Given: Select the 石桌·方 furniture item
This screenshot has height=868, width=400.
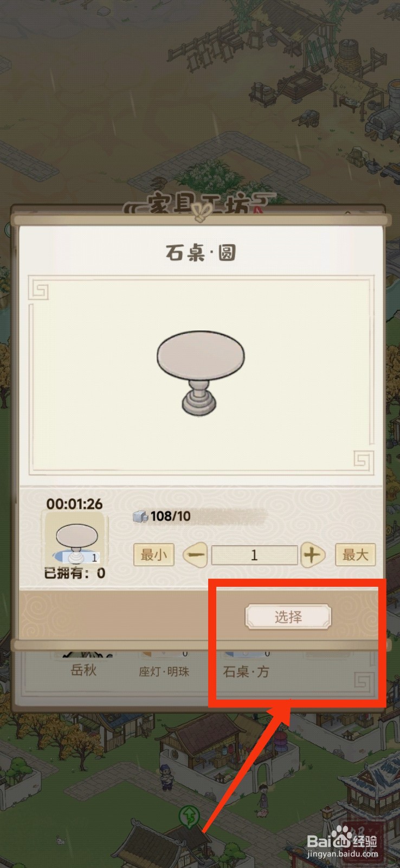Looking at the screenshot, I should click(246, 672).
